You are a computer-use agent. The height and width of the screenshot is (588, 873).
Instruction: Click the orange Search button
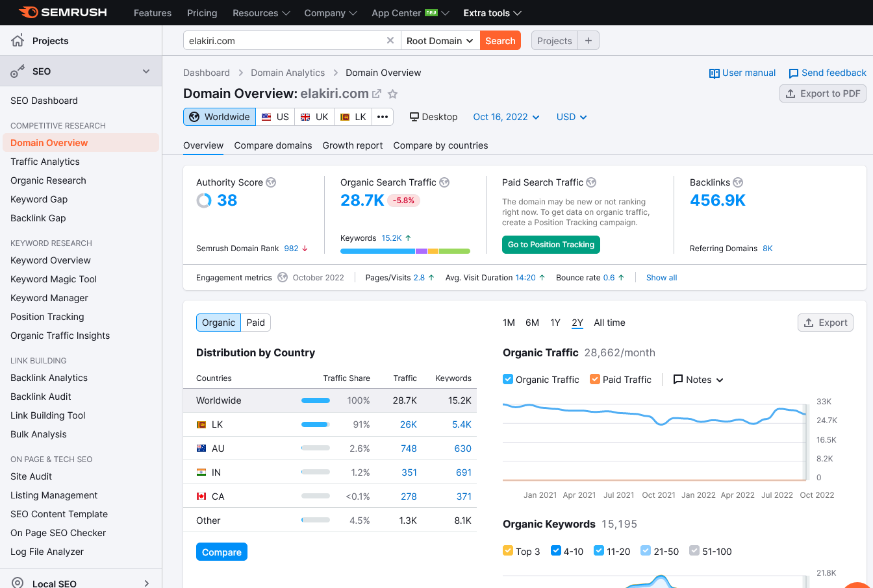coord(500,40)
